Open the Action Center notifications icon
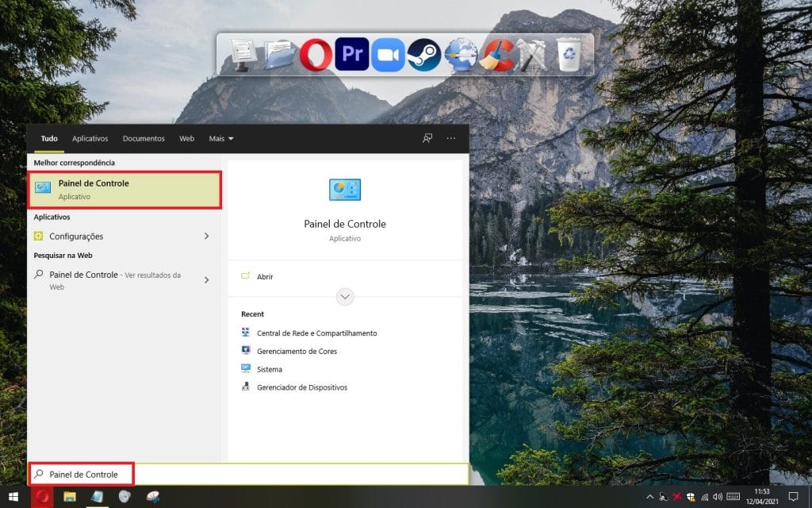The width and height of the screenshot is (812, 508). click(x=793, y=497)
